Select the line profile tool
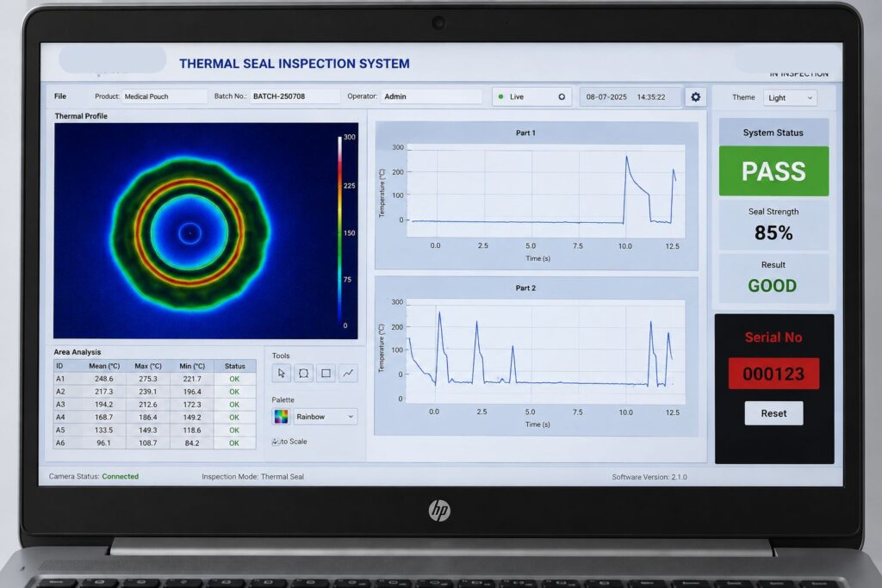The width and height of the screenshot is (882, 588). point(348,374)
